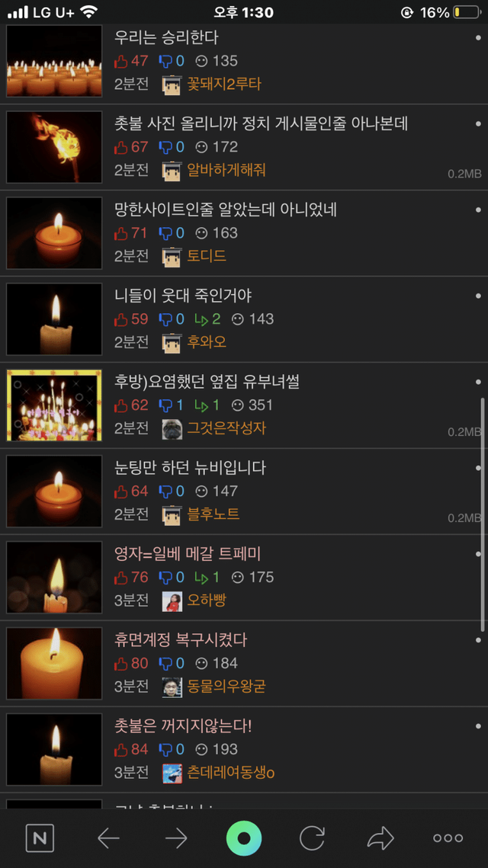Viewport: 488px width, 868px height.
Task: Click the vertical scrollbar indicator
Action: click(x=483, y=515)
